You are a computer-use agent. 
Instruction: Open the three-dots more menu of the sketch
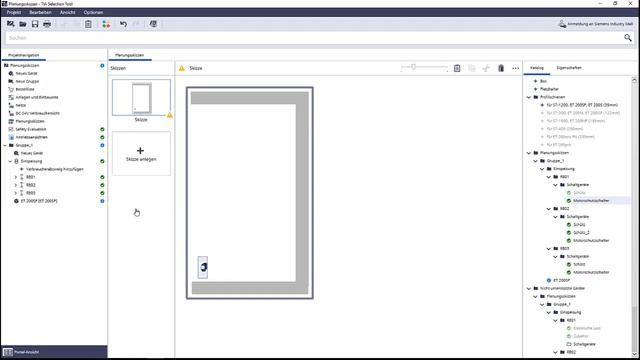point(516,68)
